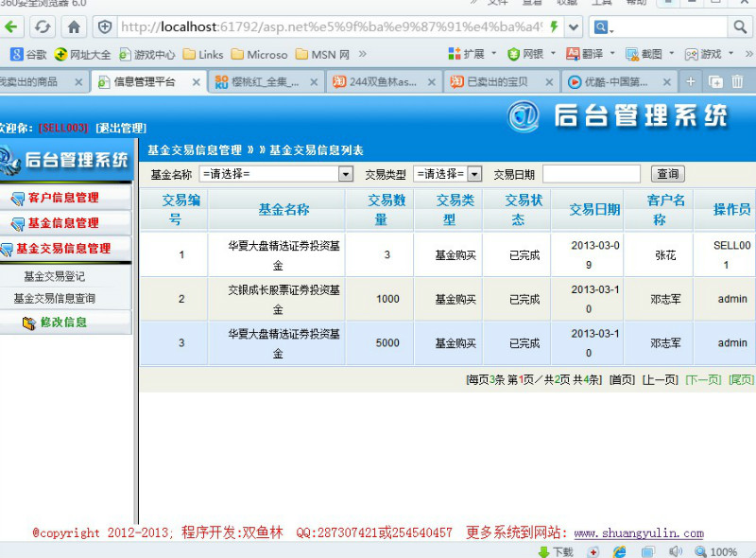This screenshot has height=558, width=756.
Task: Click the trash closed-tabs icon
Action: (x=737, y=81)
